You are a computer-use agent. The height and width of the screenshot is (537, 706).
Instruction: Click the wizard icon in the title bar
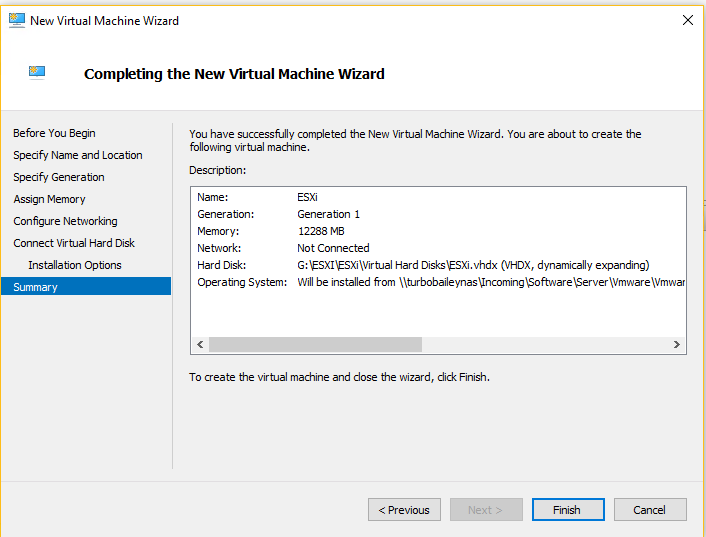pos(17,20)
